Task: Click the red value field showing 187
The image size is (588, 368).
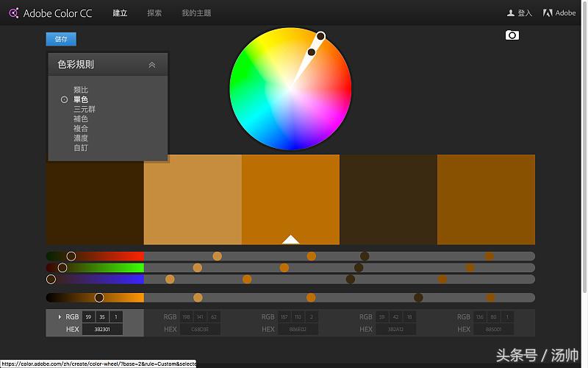Action: 284,317
